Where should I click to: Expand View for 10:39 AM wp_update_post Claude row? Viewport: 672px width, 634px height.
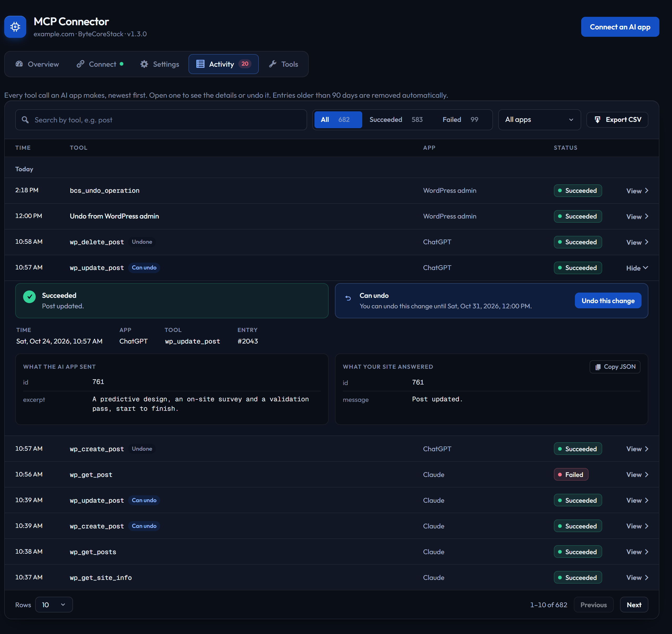637,500
